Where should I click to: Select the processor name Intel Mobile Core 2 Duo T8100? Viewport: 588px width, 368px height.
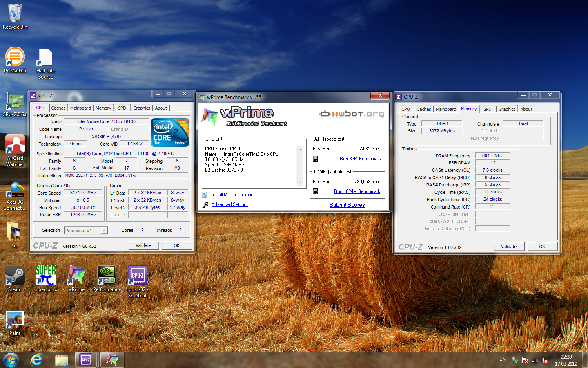point(107,121)
